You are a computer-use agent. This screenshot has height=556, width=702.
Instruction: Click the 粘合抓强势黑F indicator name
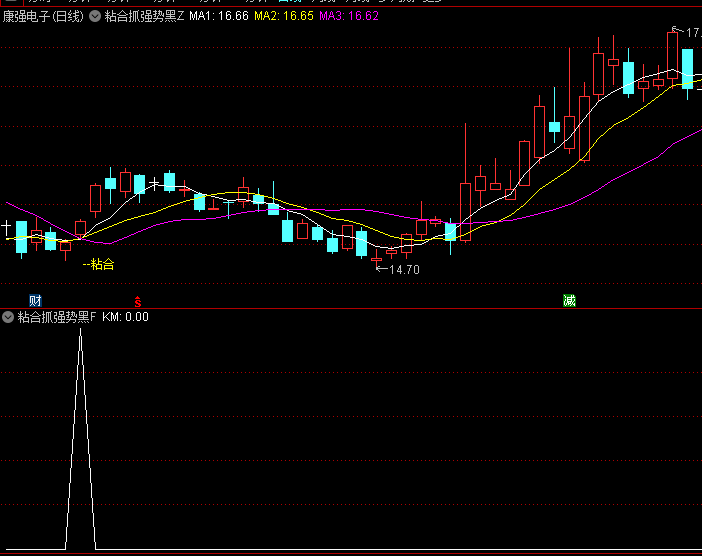coord(58,317)
